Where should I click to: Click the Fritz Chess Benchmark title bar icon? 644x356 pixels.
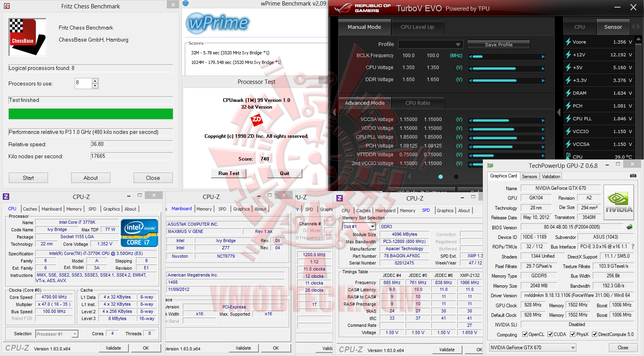click(x=6, y=6)
